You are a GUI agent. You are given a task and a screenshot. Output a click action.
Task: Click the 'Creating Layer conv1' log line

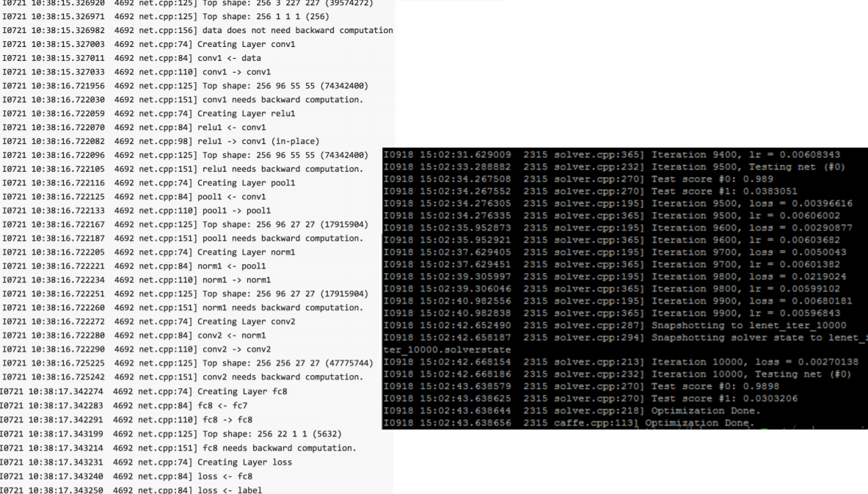[x=149, y=44]
